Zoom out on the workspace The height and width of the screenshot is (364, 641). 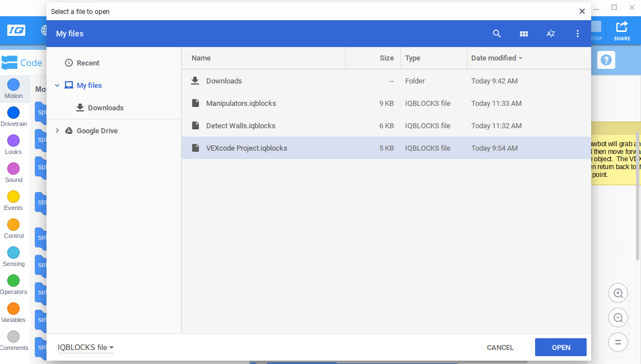(618, 318)
